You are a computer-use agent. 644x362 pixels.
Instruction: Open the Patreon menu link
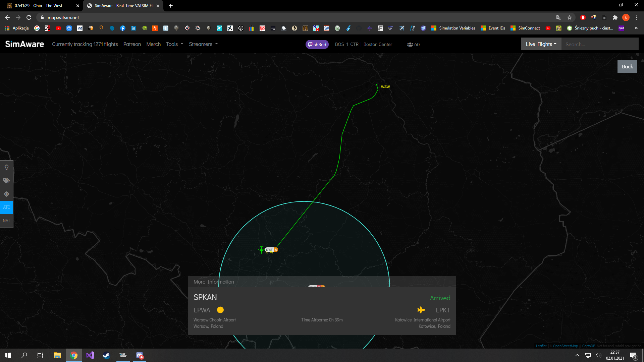pos(132,44)
